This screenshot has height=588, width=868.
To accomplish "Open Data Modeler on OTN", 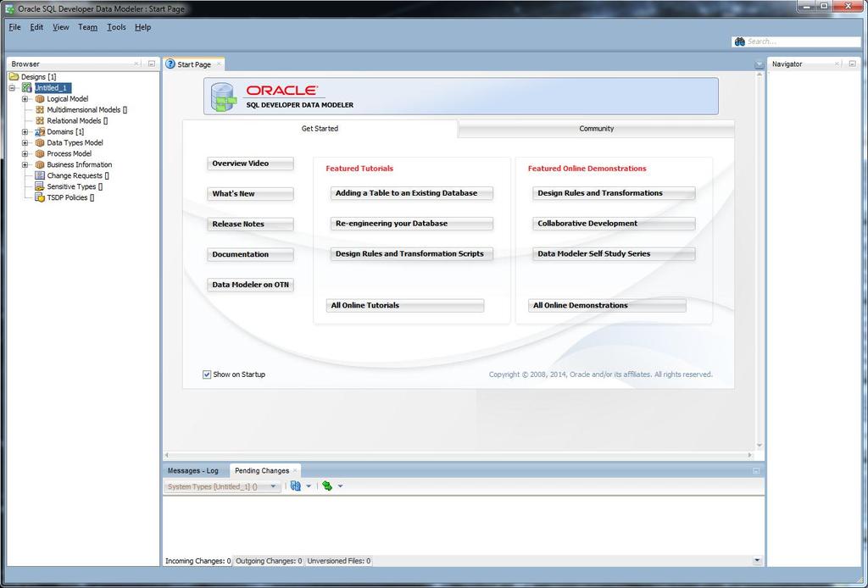I will tap(250, 285).
